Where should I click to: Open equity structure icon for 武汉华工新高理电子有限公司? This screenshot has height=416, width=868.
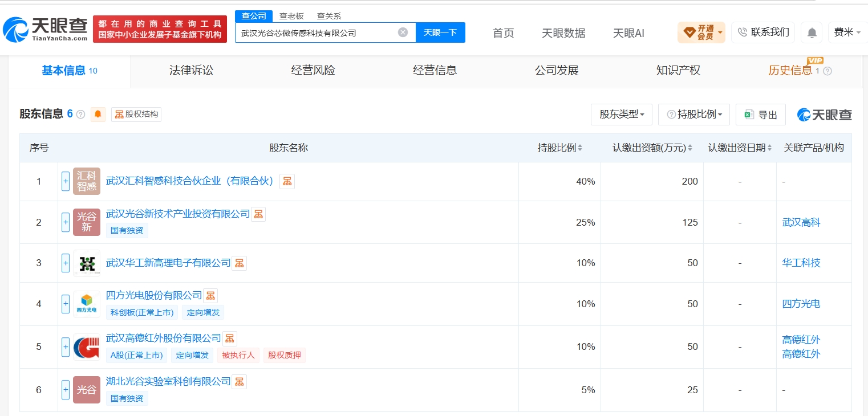coord(240,263)
